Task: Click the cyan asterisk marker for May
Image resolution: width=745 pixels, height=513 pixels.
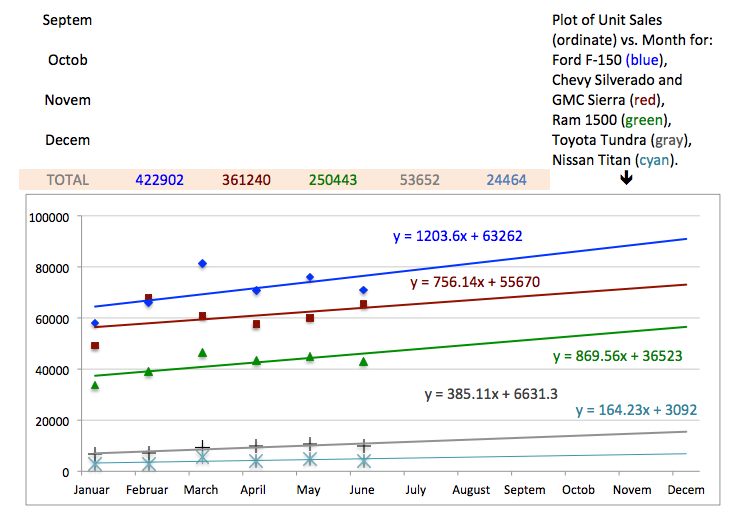Action: click(310, 459)
